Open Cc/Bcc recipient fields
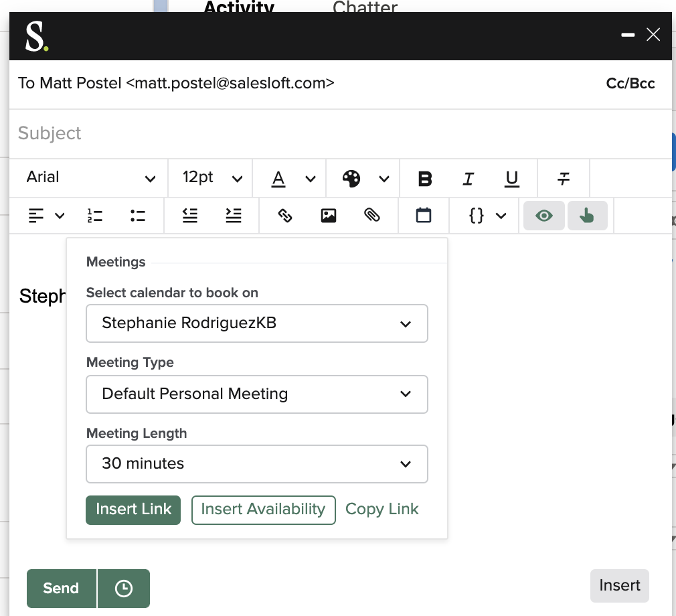676x616 pixels. 630,83
